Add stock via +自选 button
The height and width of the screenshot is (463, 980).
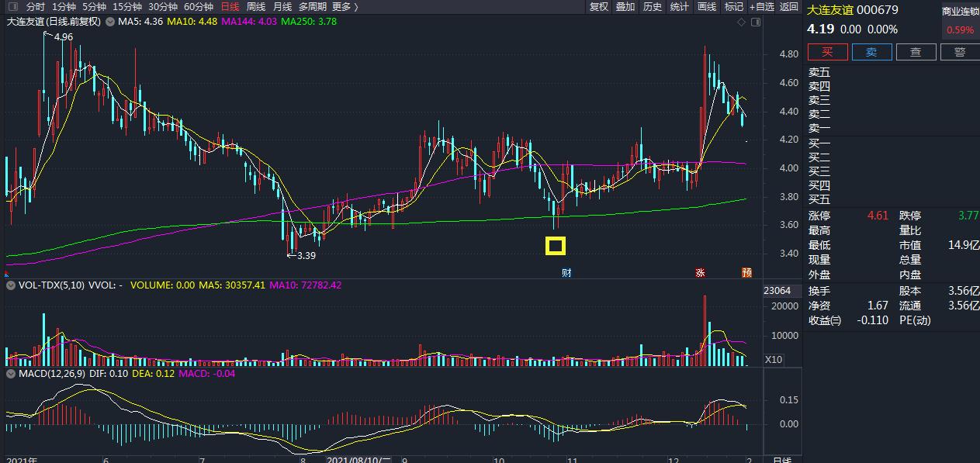pyautogui.click(x=762, y=7)
